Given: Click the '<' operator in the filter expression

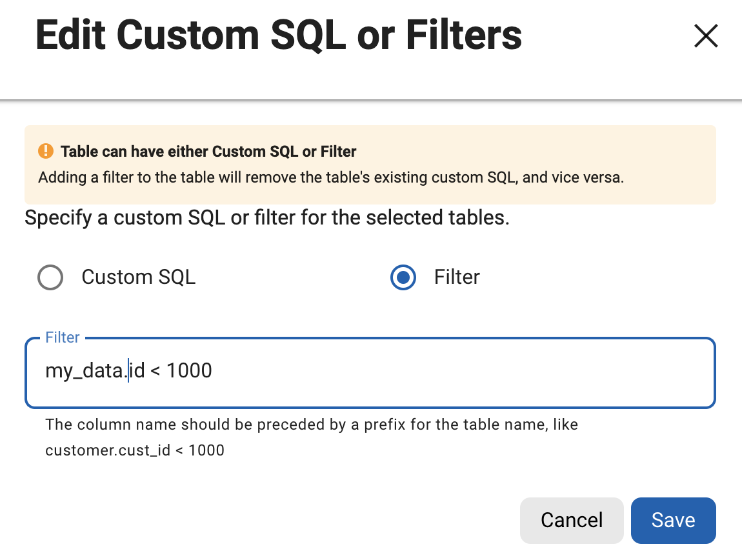Looking at the screenshot, I should click(x=155, y=372).
